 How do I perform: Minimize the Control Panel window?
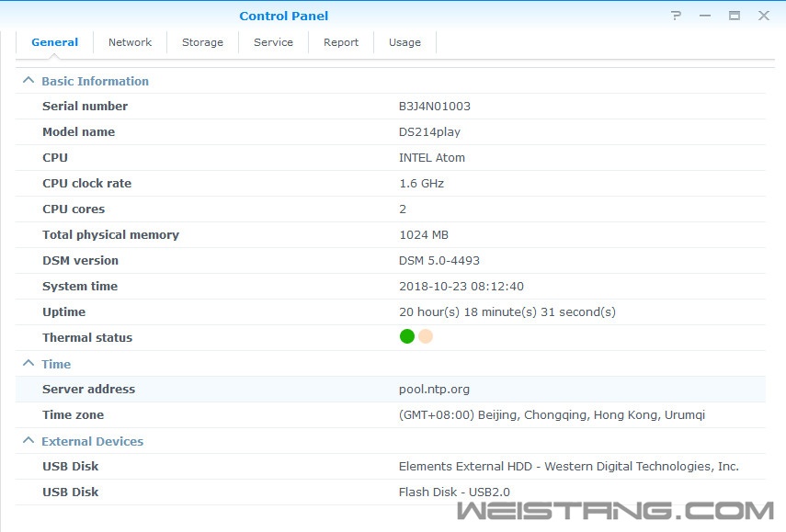click(705, 16)
